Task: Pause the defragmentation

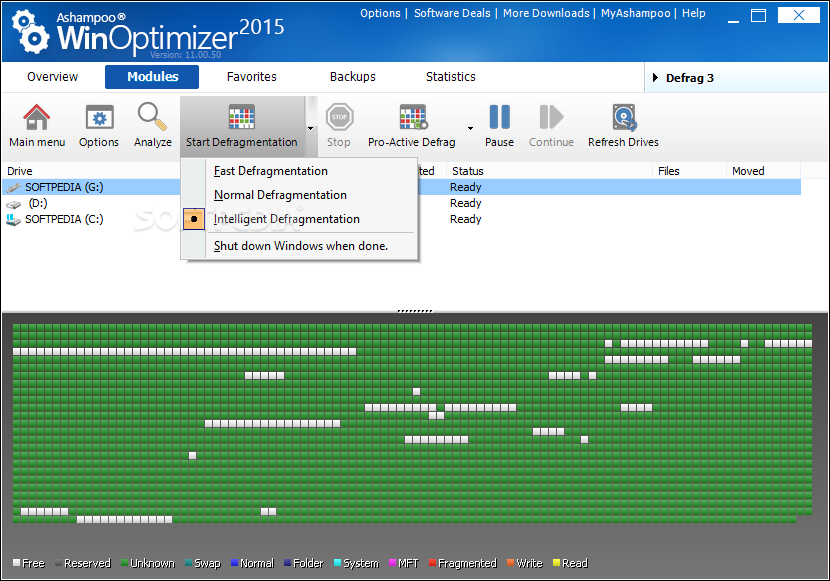Action: (499, 117)
